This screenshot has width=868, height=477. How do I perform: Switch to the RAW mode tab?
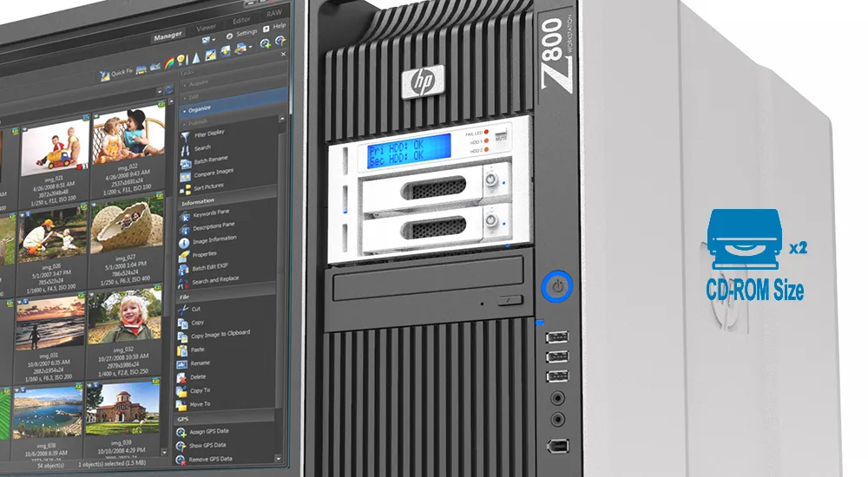(x=274, y=13)
